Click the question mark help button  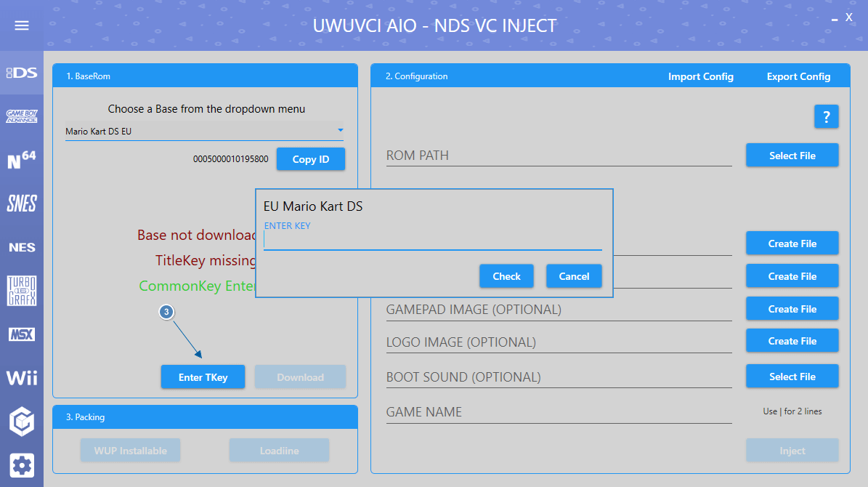point(826,116)
